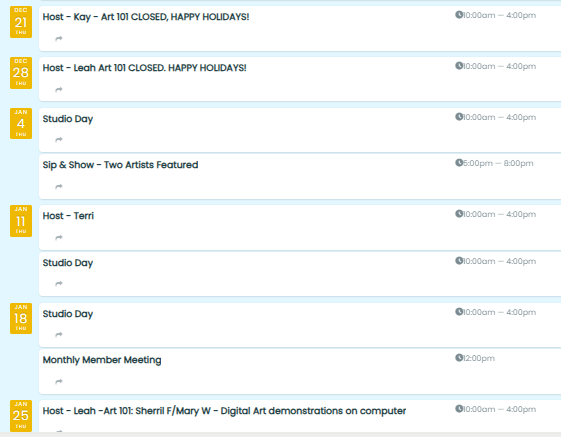Click the Jan 25 date badge
The image size is (561, 437).
point(21,416)
